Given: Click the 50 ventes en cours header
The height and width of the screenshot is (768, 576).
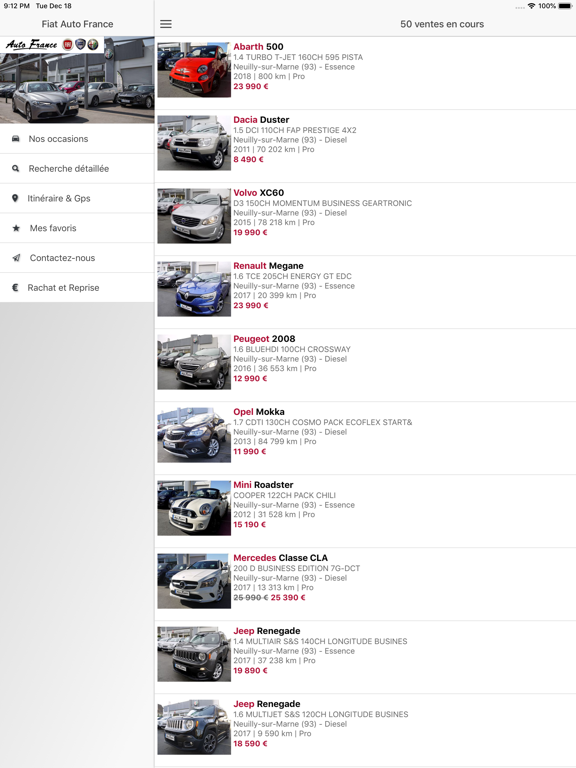Looking at the screenshot, I should tap(442, 24).
